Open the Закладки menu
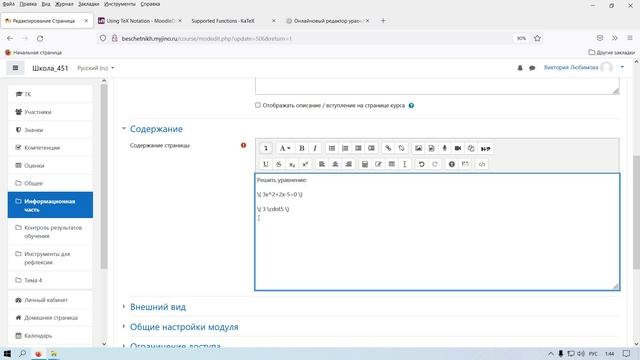640x360 pixels. (x=89, y=4)
